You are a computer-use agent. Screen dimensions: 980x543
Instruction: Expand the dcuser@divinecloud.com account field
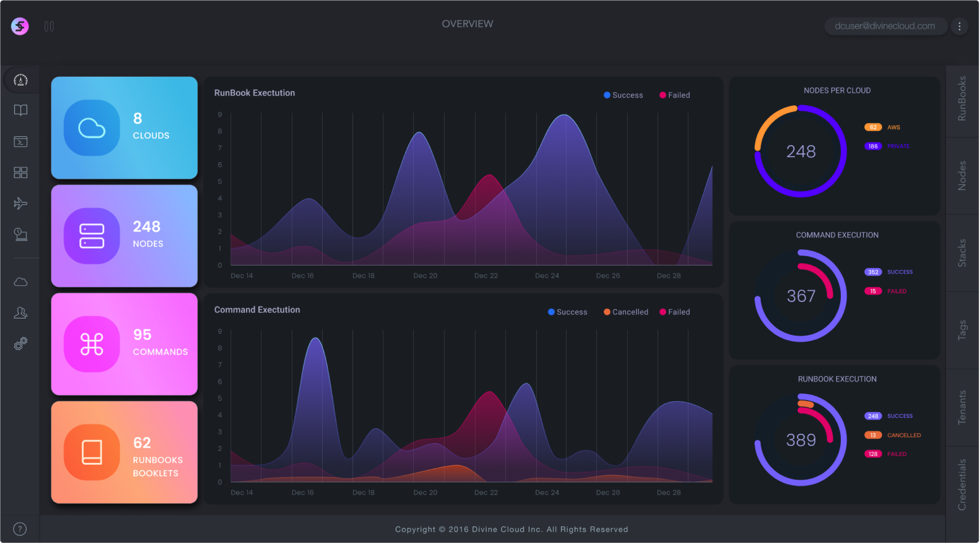click(x=885, y=26)
